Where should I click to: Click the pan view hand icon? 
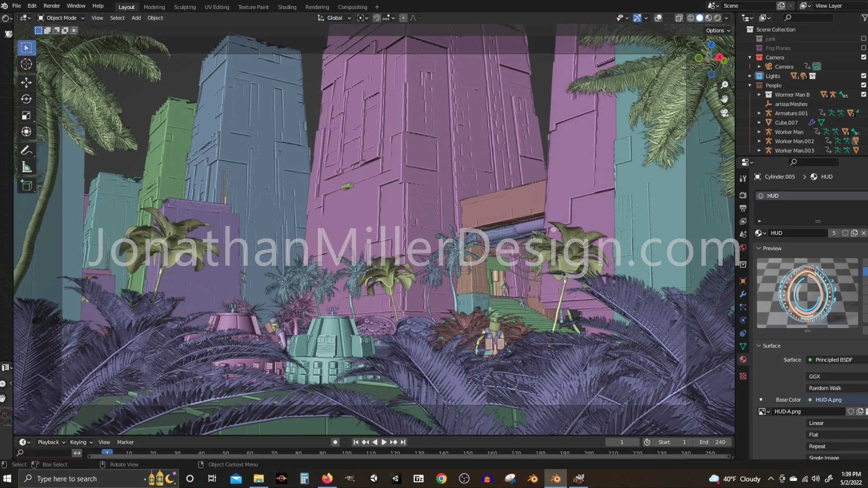pos(724,99)
